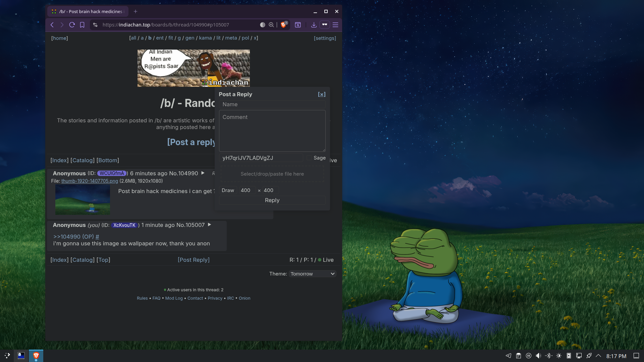Open the Mod Log footer link
644x362 pixels.
tap(174, 298)
